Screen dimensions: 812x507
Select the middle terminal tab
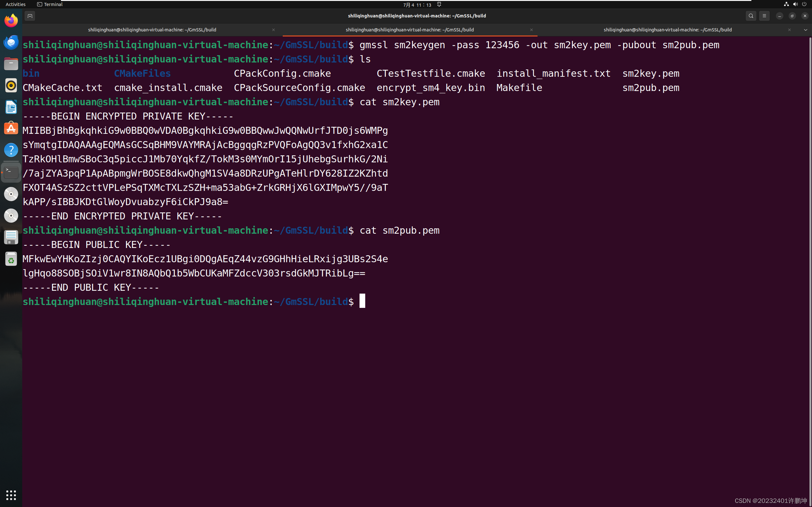pyautogui.click(x=410, y=30)
